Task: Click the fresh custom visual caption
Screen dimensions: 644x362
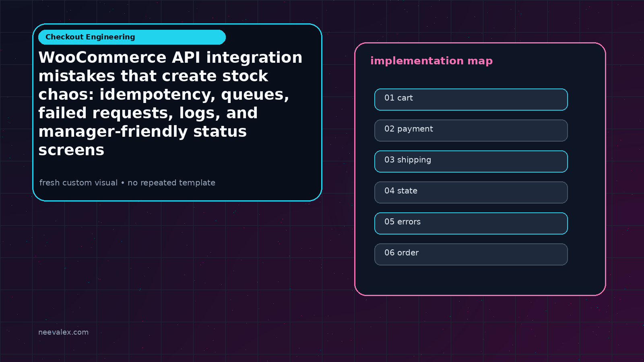Action: [127, 183]
